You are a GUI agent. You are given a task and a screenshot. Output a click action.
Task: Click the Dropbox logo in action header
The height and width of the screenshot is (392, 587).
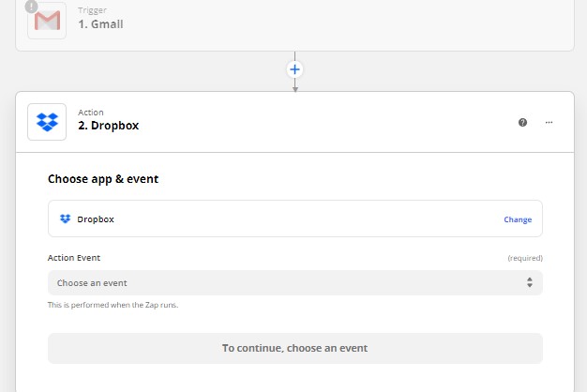[47, 122]
